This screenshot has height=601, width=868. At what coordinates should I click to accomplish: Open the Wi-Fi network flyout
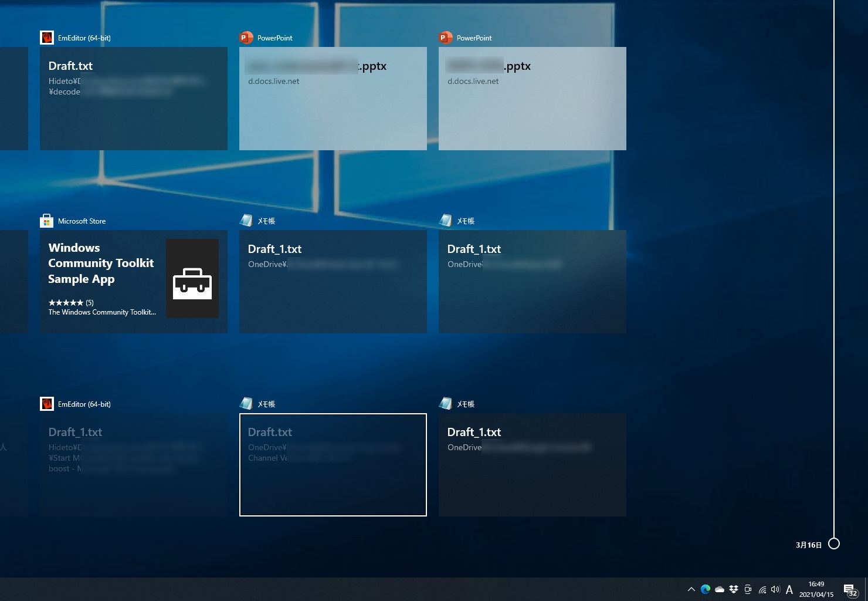click(762, 589)
